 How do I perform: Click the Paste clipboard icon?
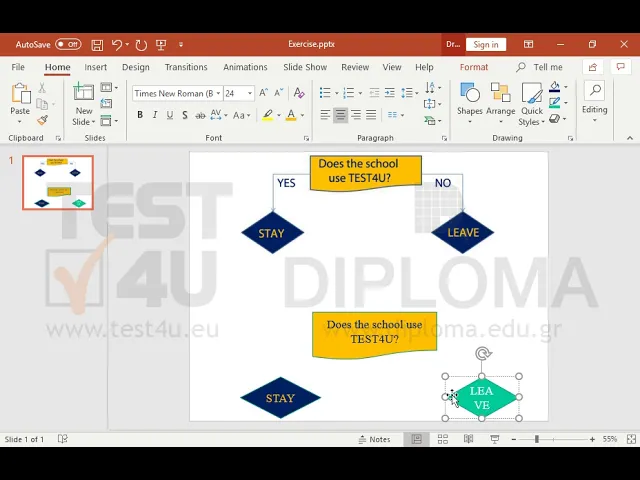click(x=20, y=93)
